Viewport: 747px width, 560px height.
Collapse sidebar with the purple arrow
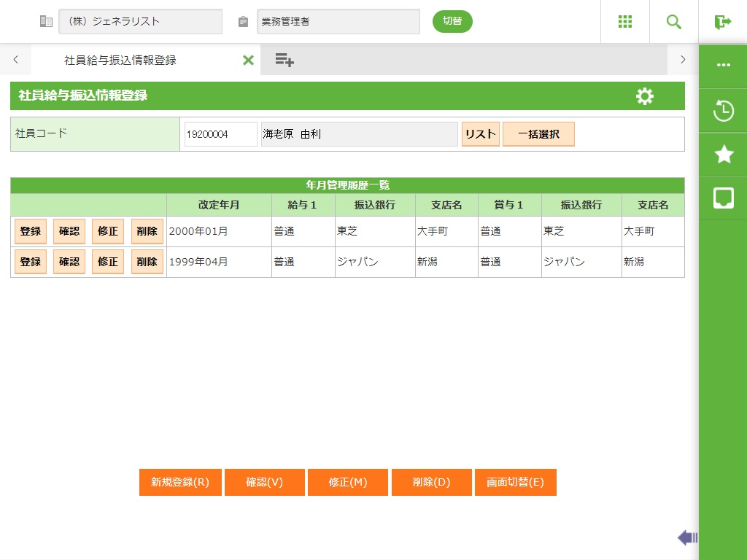click(x=687, y=538)
